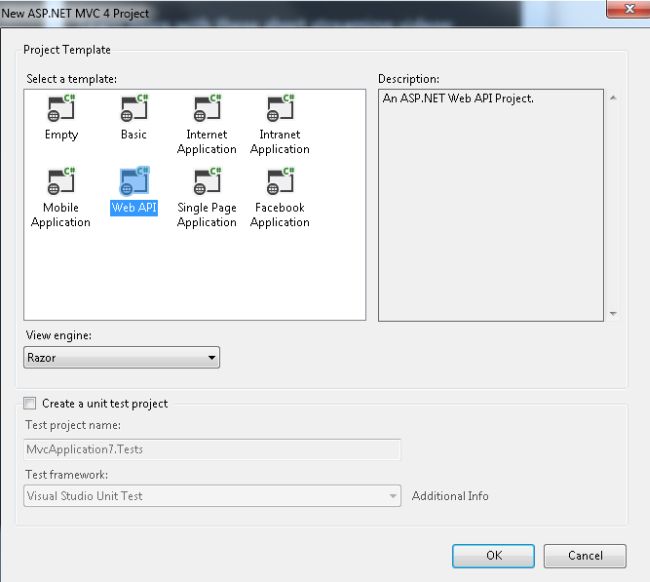Pick the Facebook Application template icon
Viewport: 650px width, 582px height.
[x=280, y=181]
